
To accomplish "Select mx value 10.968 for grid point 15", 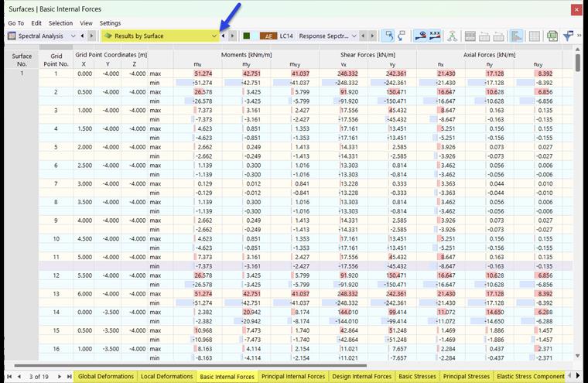I will [x=203, y=330].
